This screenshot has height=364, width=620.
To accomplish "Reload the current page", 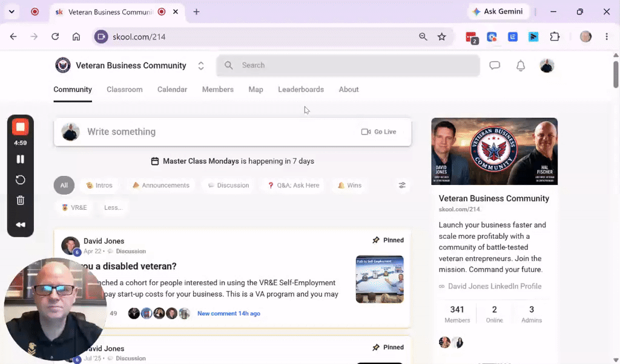I will (x=55, y=37).
